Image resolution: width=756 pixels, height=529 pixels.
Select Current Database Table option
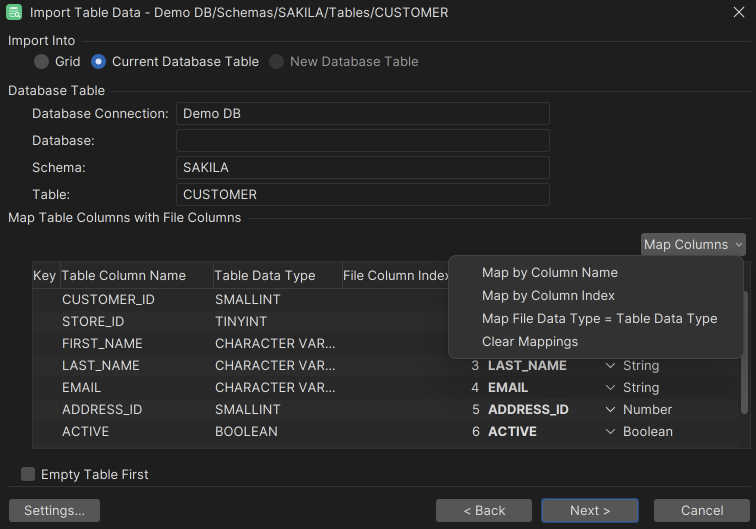(x=98, y=61)
